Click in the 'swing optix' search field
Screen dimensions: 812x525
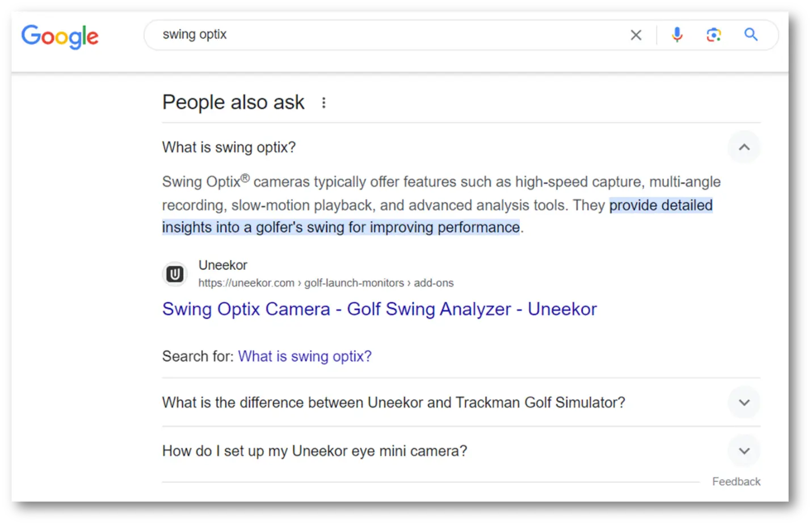click(x=386, y=35)
